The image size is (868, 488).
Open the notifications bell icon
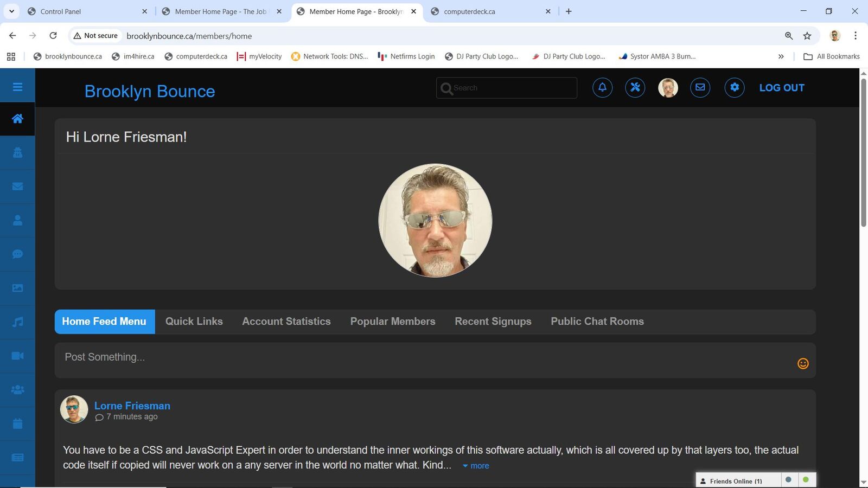click(x=602, y=87)
